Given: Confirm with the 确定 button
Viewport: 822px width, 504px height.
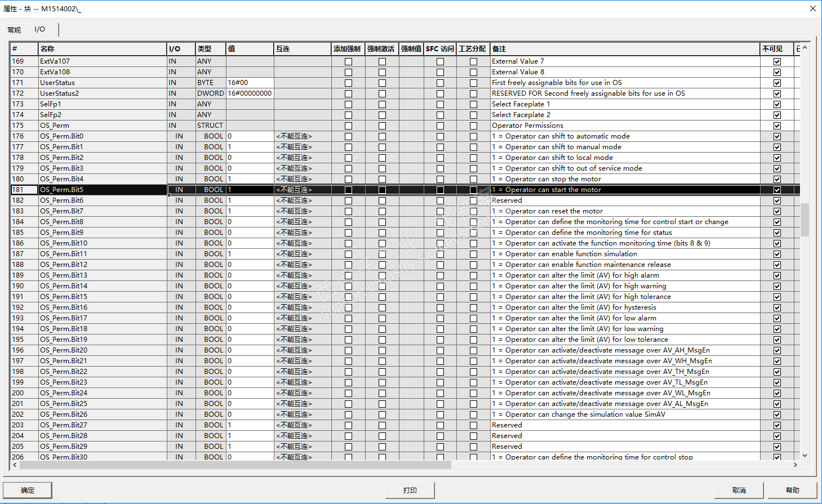Looking at the screenshot, I should 28,490.
